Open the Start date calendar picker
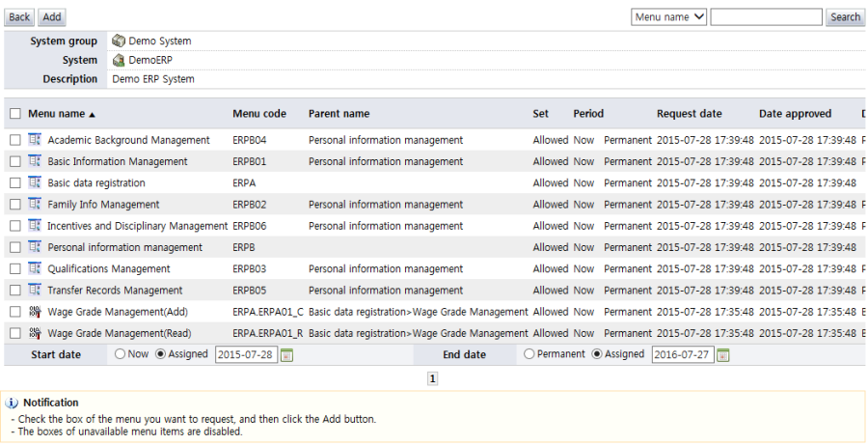Image resolution: width=868 pixels, height=445 pixels. coord(286,355)
